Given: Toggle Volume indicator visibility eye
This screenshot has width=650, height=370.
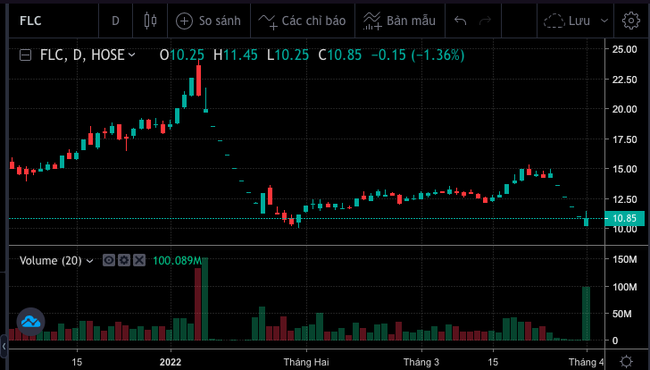Looking at the screenshot, I should tap(109, 260).
